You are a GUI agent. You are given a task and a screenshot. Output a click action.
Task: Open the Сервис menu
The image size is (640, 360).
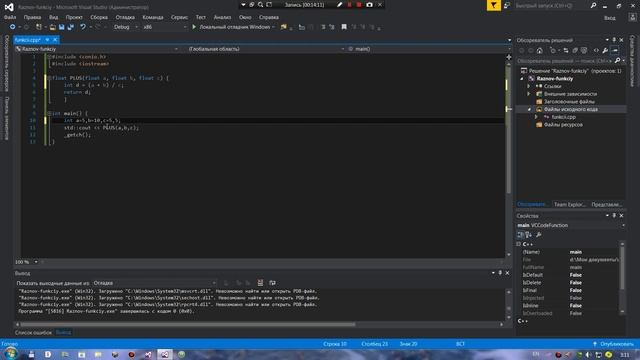tap(179, 17)
